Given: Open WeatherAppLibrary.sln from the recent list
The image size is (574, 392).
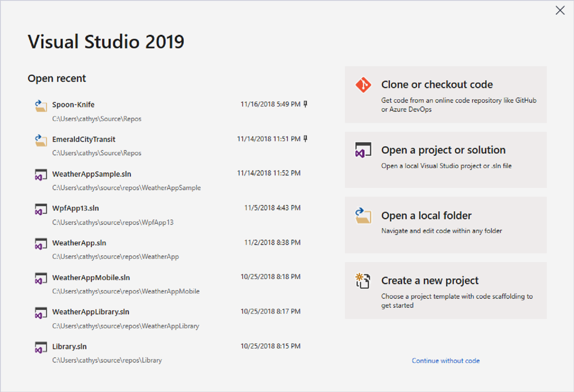Looking at the screenshot, I should click(91, 312).
